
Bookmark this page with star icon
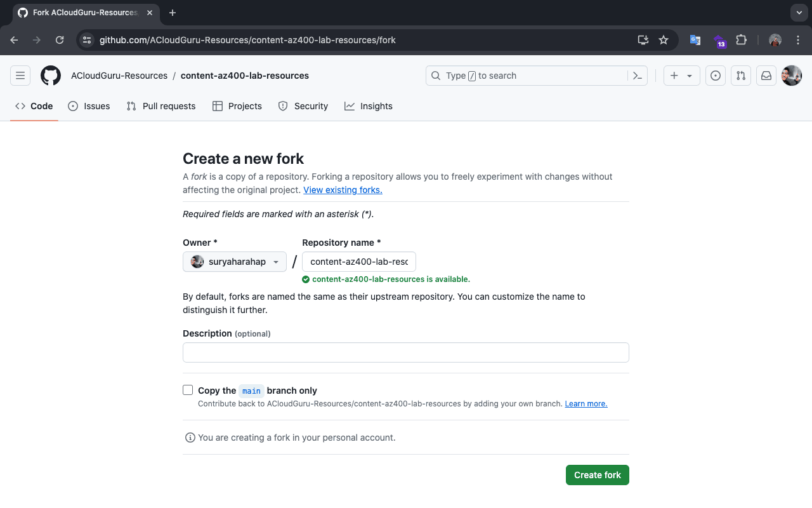click(664, 40)
